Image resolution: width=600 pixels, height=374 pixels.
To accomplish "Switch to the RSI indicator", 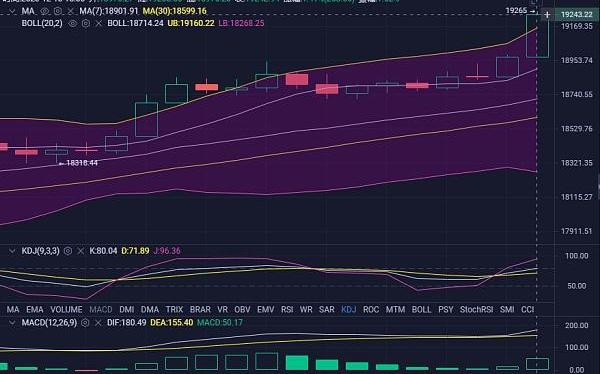I will 287,309.
